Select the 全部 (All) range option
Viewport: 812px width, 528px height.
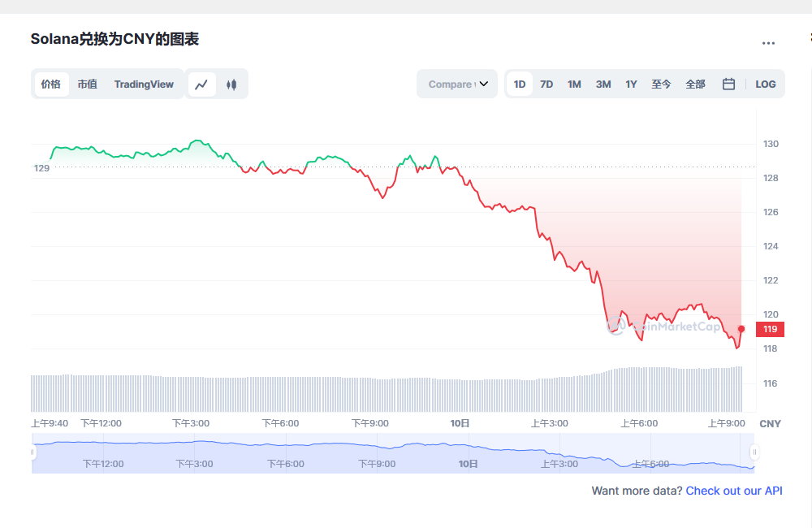(695, 84)
